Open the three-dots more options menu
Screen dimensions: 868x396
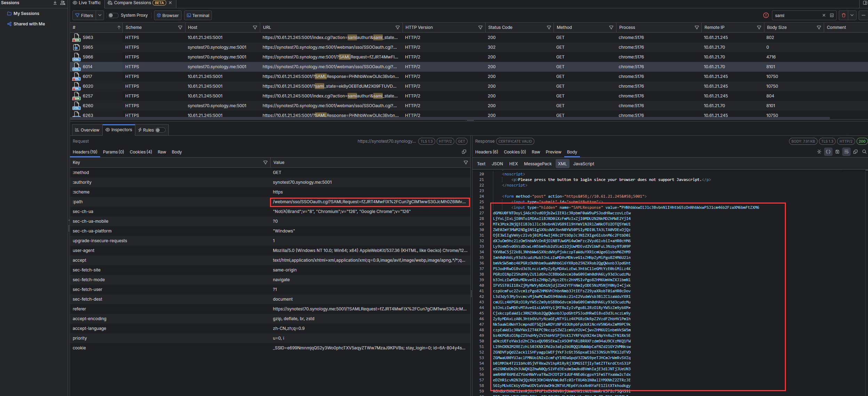pyautogui.click(x=863, y=15)
